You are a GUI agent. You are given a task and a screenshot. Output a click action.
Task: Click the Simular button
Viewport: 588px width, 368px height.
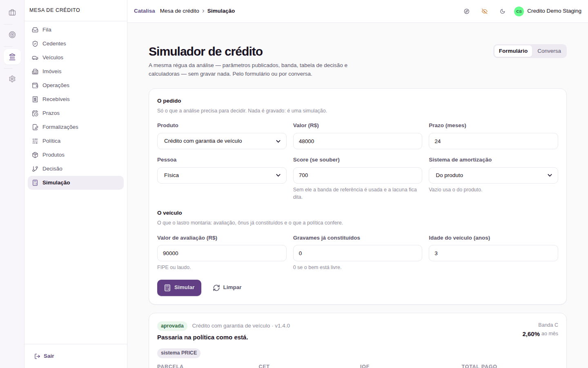click(x=179, y=288)
